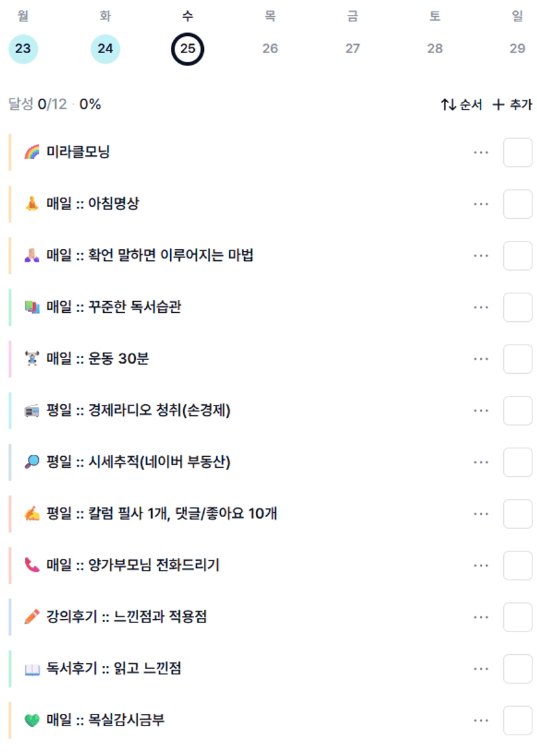Select Monday the 23rd in the week strip

tap(23, 49)
